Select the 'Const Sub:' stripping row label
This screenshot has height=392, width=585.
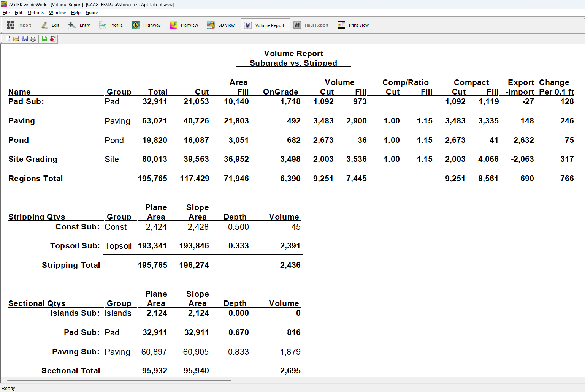[78, 227]
